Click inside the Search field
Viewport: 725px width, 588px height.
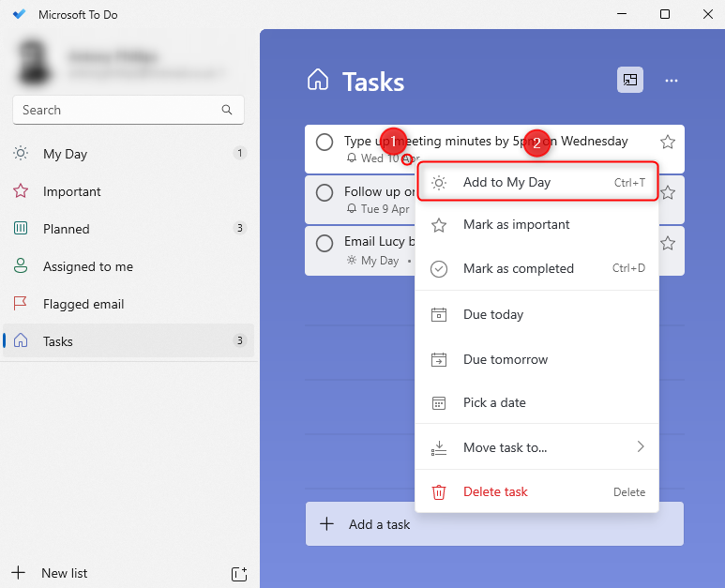(117, 110)
